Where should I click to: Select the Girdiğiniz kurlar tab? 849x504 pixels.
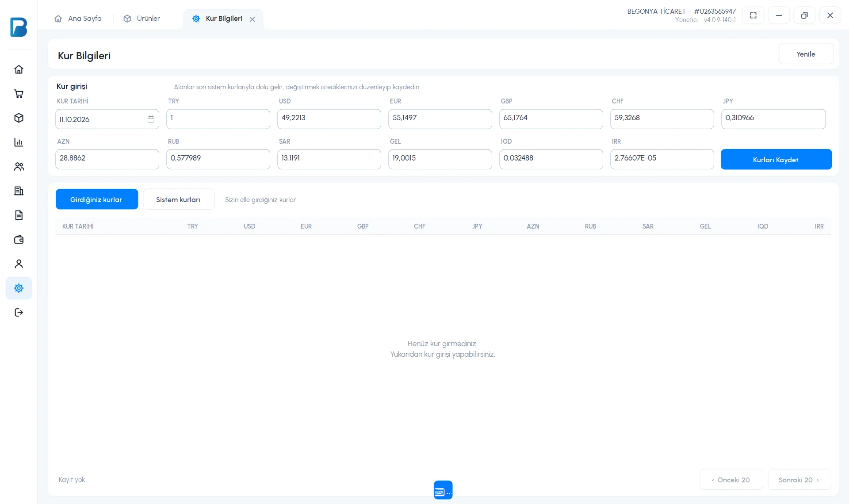click(x=97, y=199)
